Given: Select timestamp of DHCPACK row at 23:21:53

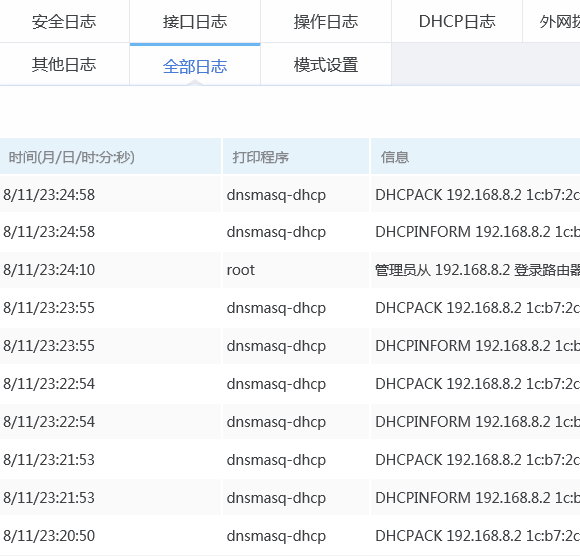Looking at the screenshot, I should (x=49, y=459).
